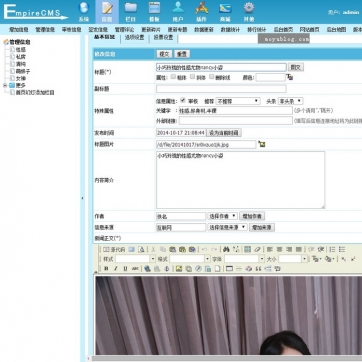
Task: Open the 其他 gear icon in top navigation
Action: [x=249, y=11]
